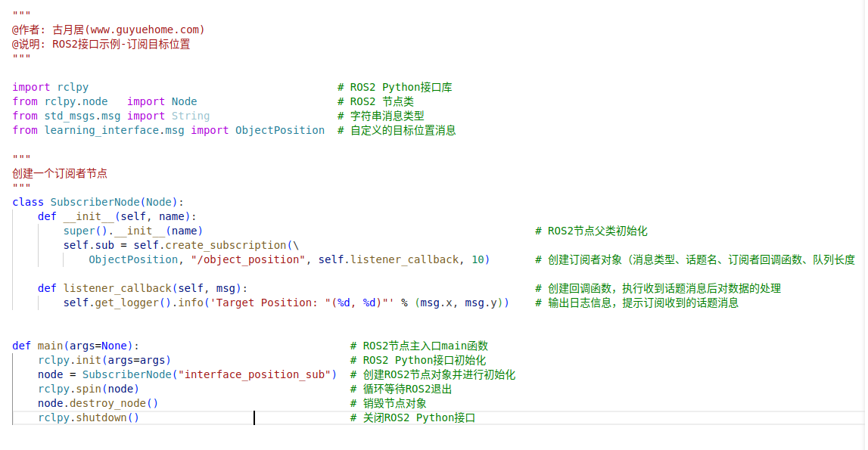Place cursor on the rclpy.shutdown() line
Image resolution: width=868 pixels, height=450 pixels.
click(x=89, y=417)
